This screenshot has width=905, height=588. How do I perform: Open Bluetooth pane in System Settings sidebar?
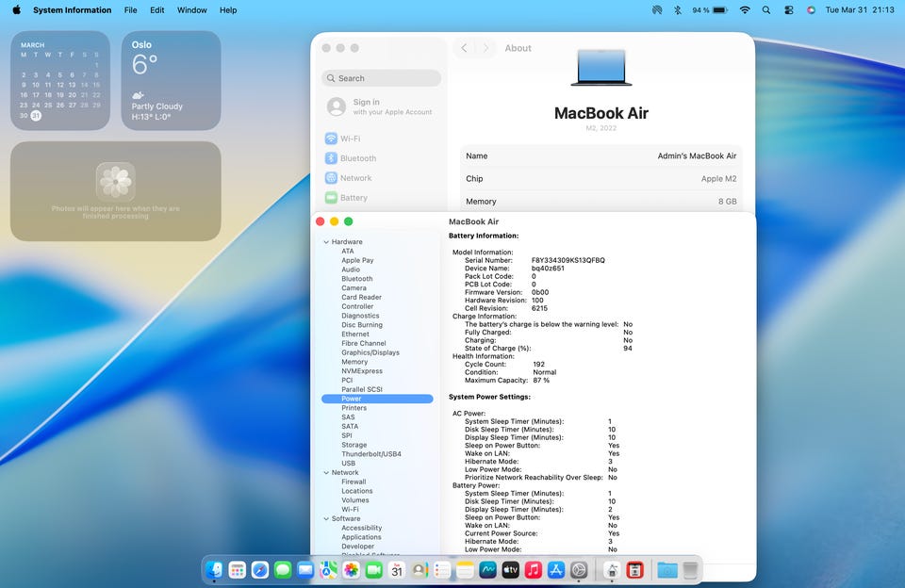(357, 158)
